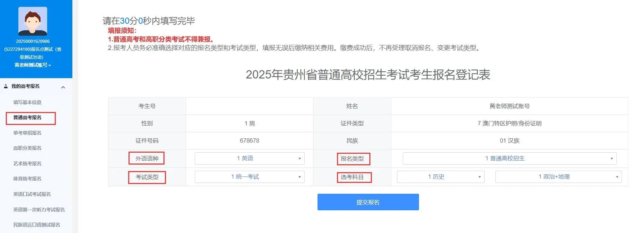Open the 外语语种 dropdown showing 英语
The image size is (644, 233).
[249, 158]
